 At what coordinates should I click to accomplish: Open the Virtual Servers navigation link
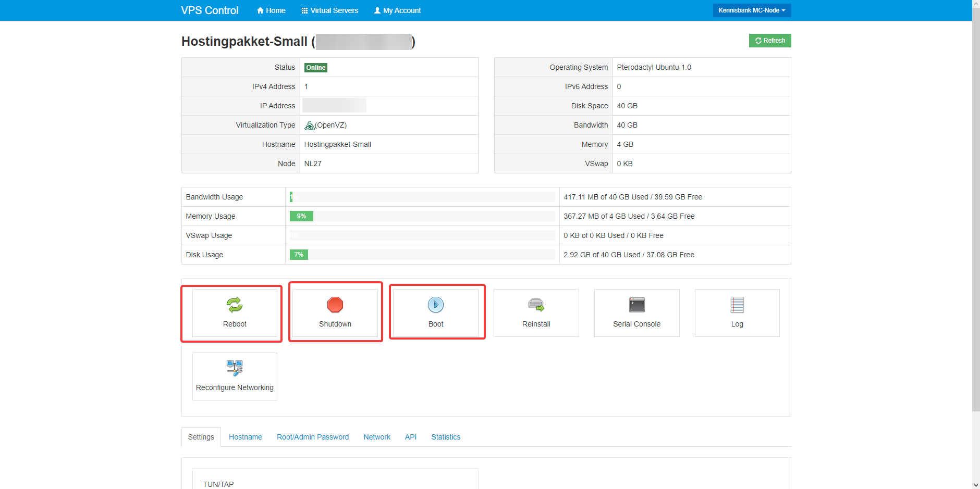[x=330, y=10]
